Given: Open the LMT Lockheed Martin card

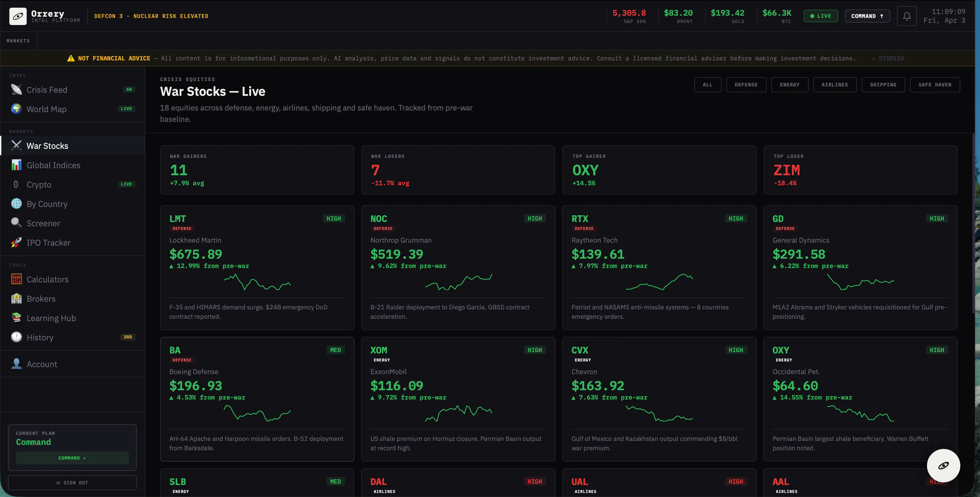Looking at the screenshot, I should click(x=257, y=267).
